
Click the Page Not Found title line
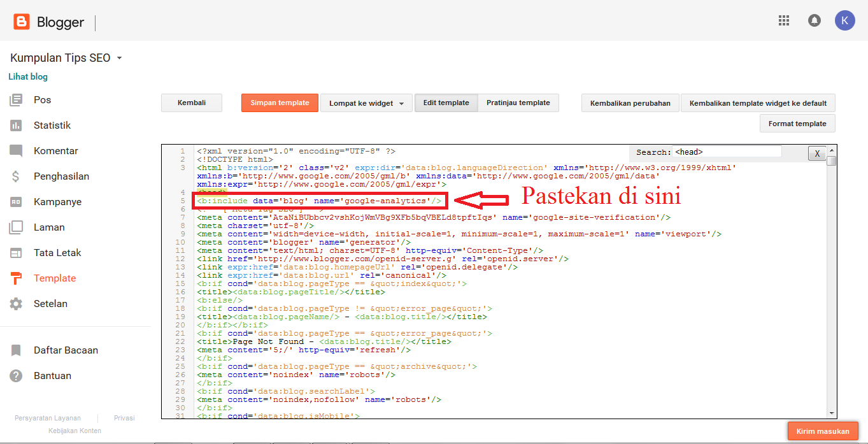(x=324, y=341)
